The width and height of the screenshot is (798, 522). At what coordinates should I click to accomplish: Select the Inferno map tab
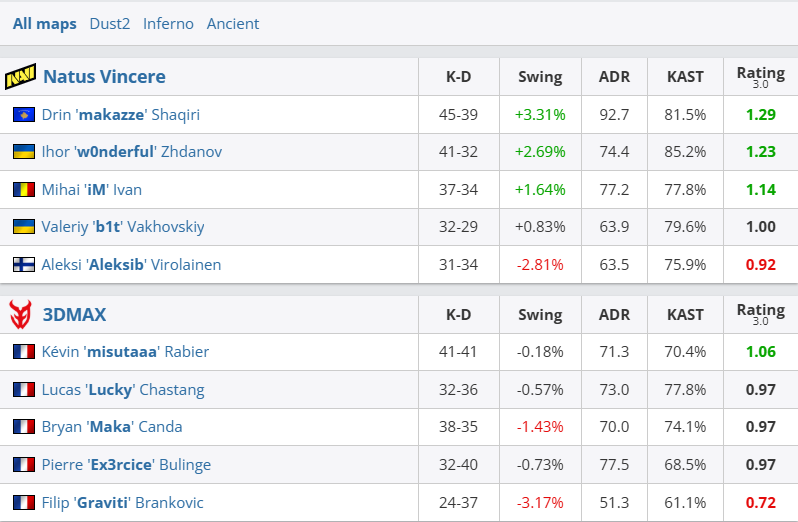(x=168, y=24)
